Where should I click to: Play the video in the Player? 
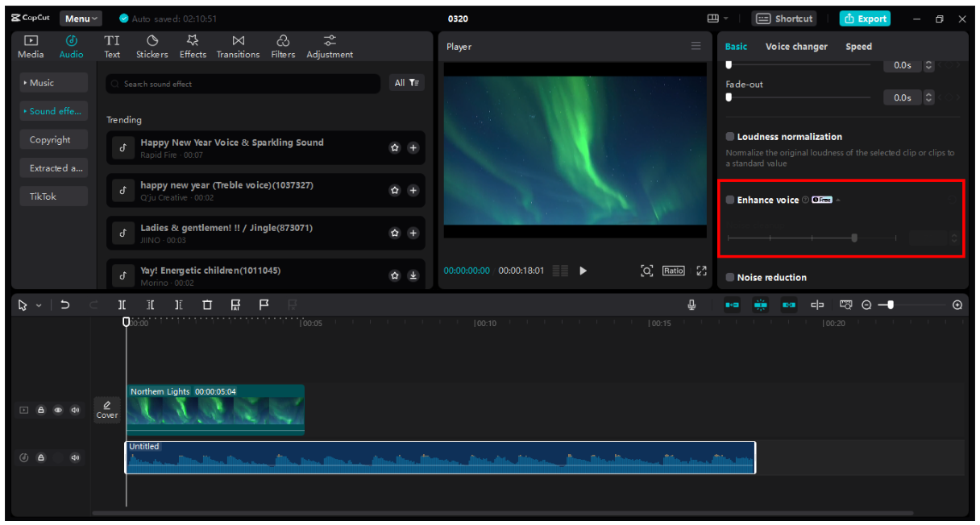pyautogui.click(x=583, y=271)
